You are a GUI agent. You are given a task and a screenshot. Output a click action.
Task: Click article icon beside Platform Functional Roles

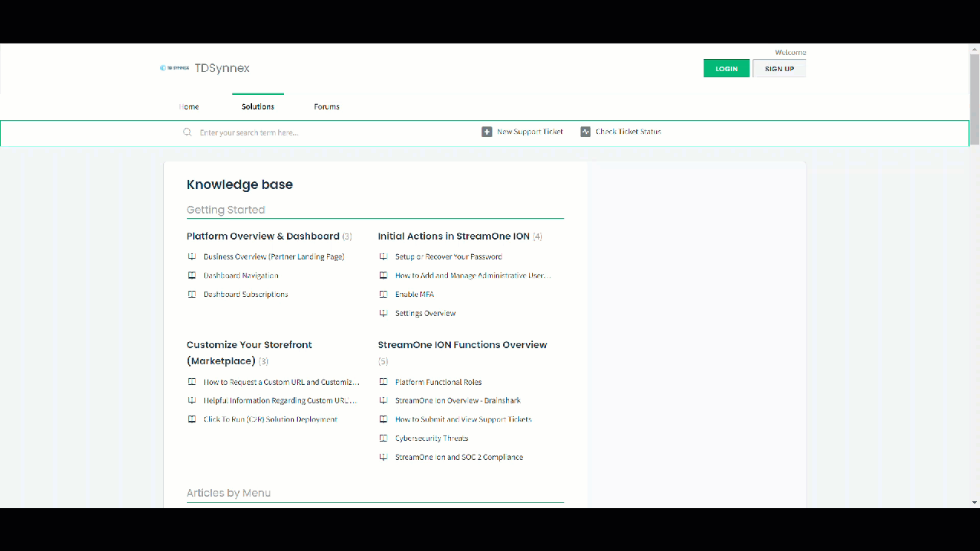[384, 382]
